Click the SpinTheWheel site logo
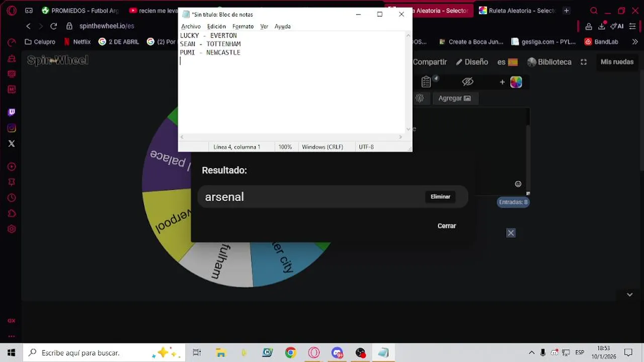The image size is (644, 362). 58,60
